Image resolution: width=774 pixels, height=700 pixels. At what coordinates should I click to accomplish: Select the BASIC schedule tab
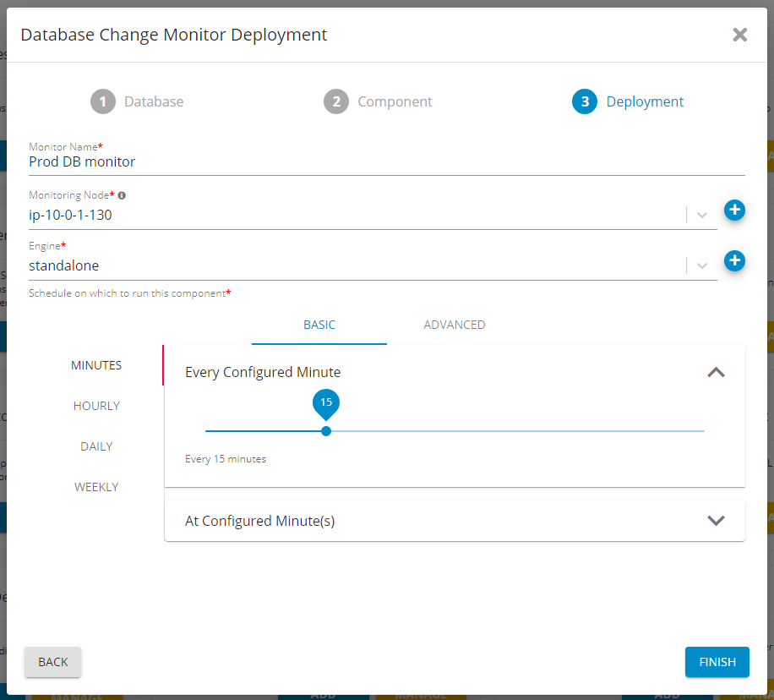(x=319, y=325)
